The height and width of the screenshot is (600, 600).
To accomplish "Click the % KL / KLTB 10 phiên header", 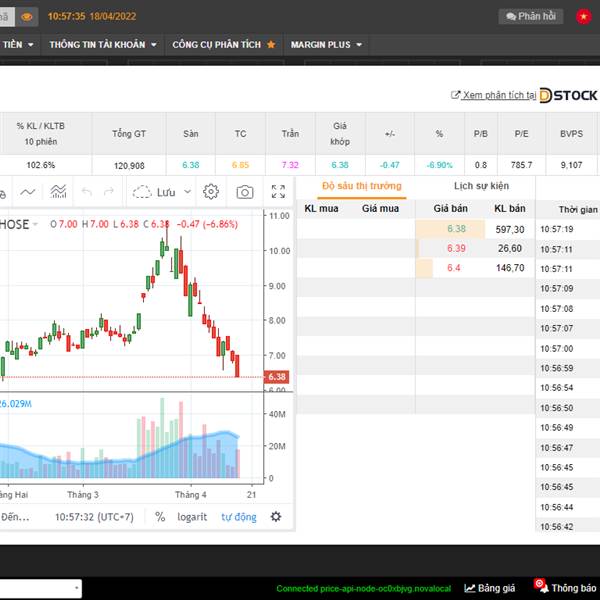I will tap(41, 134).
